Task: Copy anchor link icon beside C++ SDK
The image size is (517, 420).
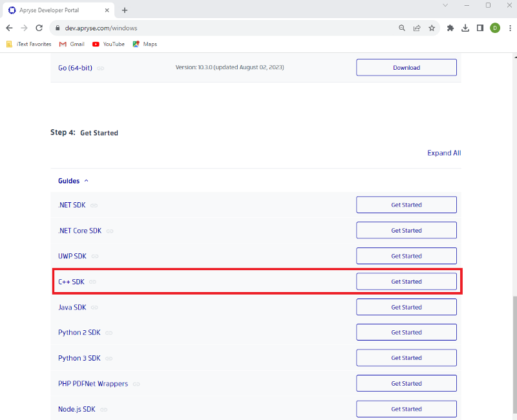Action: (92, 282)
